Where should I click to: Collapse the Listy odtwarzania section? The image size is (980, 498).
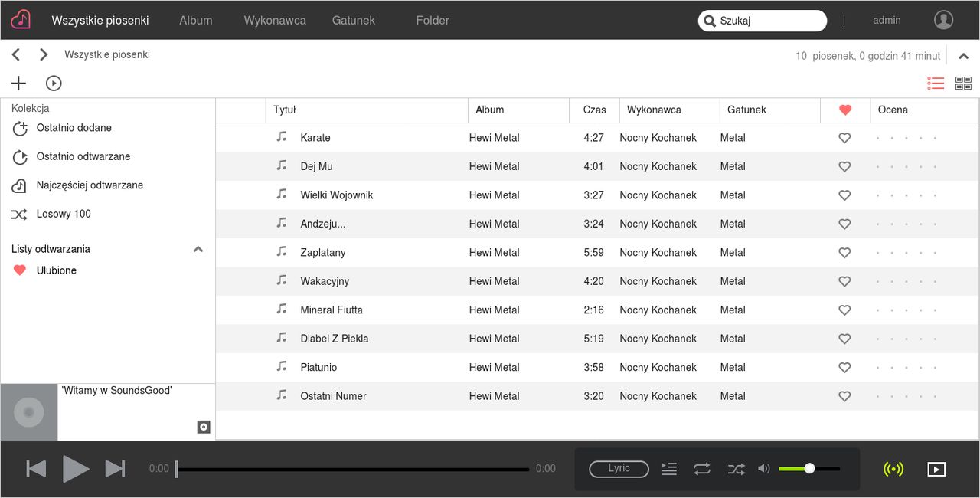point(198,249)
